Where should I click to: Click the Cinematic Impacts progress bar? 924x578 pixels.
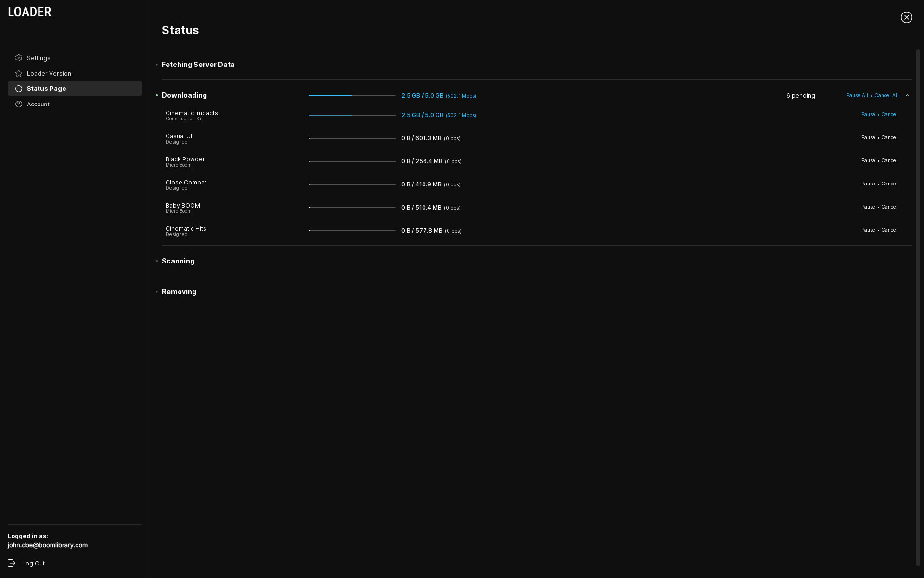tap(352, 115)
